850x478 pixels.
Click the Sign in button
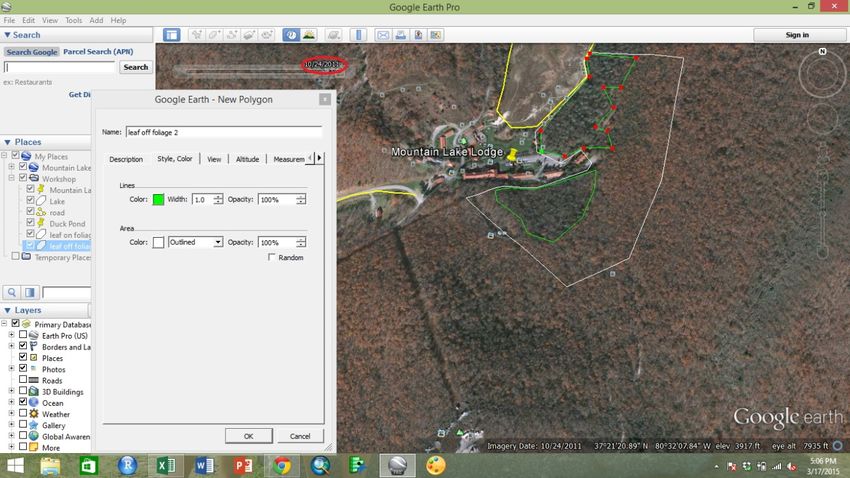click(797, 35)
